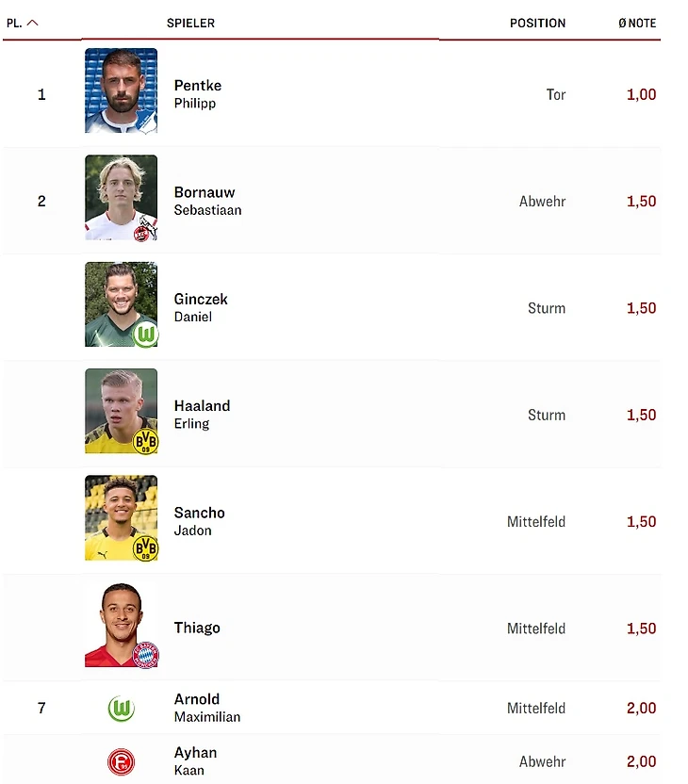Open Philipp Pentke's player photo
The image size is (688, 784).
coord(121,90)
